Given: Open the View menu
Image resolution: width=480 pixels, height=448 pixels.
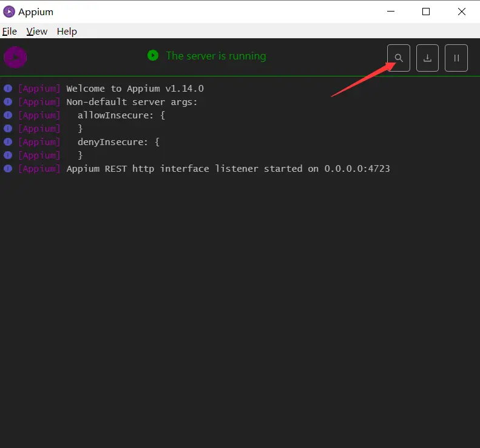Looking at the screenshot, I should (37, 31).
